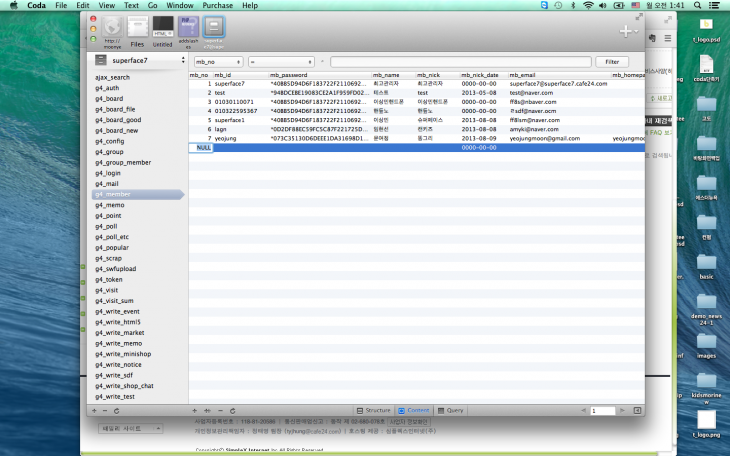Switch to the Untitled HTML document tab
The width and height of the screenshot is (730, 456).
pos(162,30)
